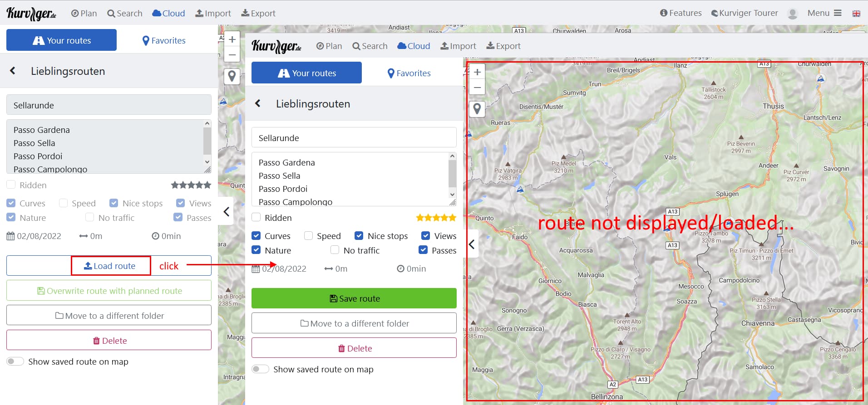The height and width of the screenshot is (405, 868).
Task: Click the waypoint list scrollbar in right panel
Action: pos(452,175)
